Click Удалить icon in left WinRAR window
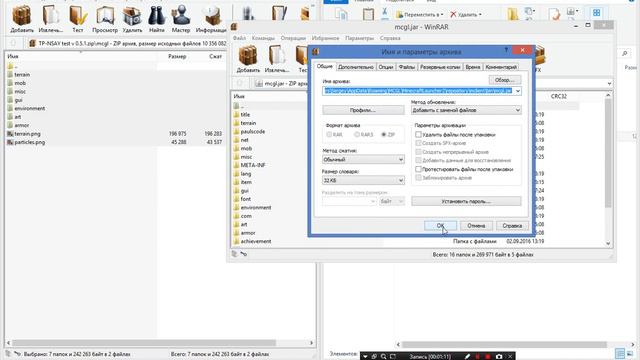 (x=132, y=17)
